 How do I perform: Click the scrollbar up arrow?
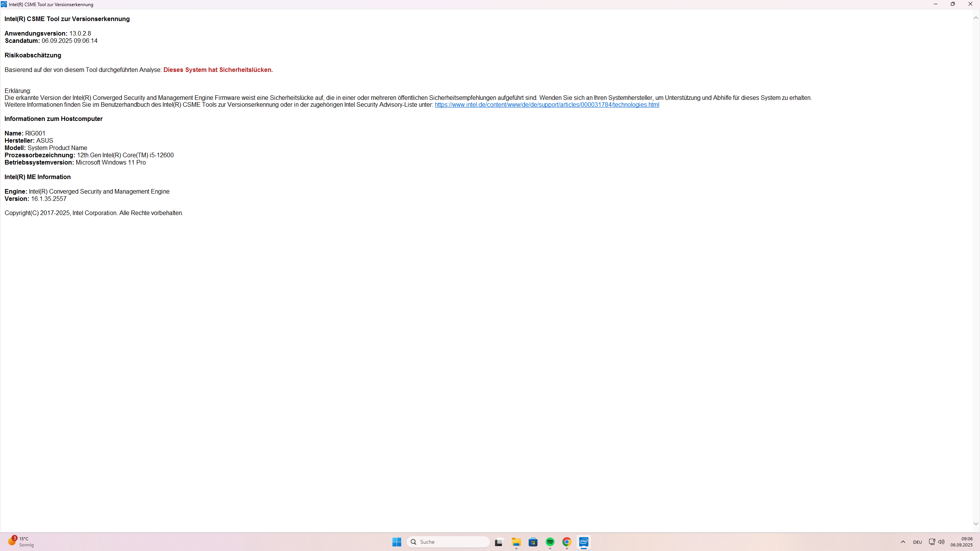click(x=976, y=18)
